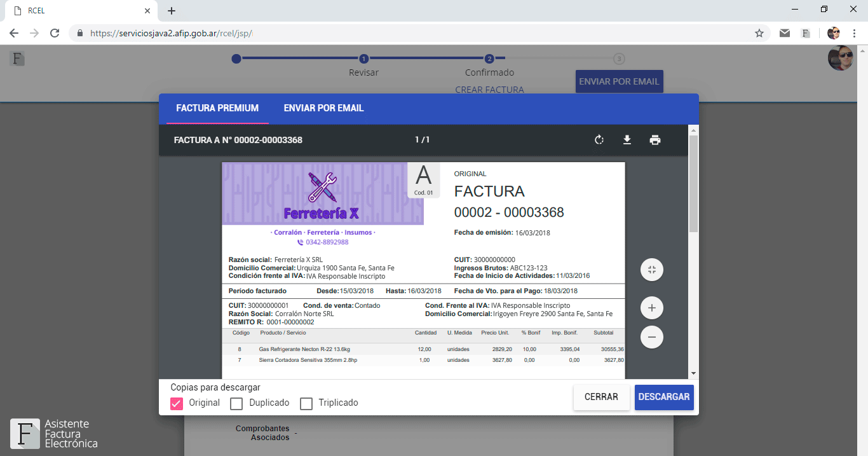Click the fit-to-width zoom icon
The image size is (868, 456).
651,270
